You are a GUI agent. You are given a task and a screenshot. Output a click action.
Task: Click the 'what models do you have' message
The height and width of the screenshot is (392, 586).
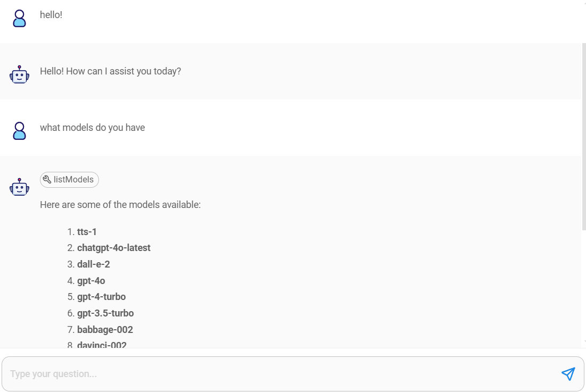92,128
